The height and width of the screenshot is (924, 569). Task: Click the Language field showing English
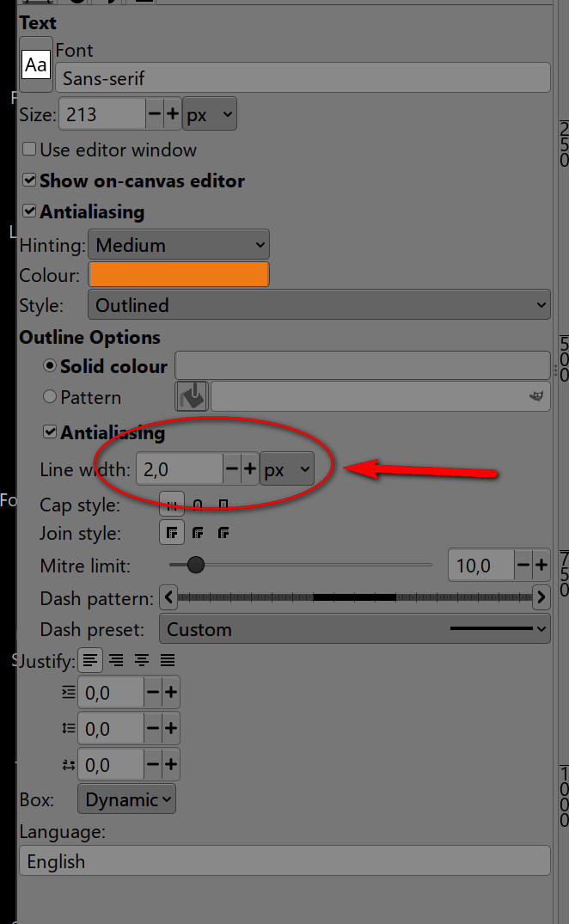[284, 861]
